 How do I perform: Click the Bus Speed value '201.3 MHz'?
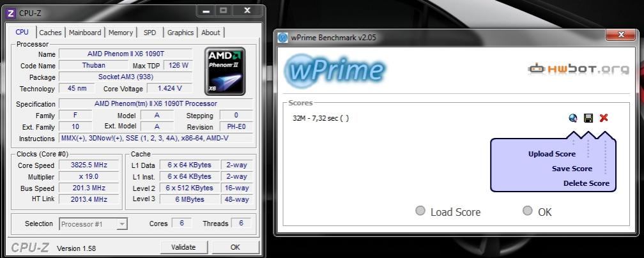coord(89,188)
